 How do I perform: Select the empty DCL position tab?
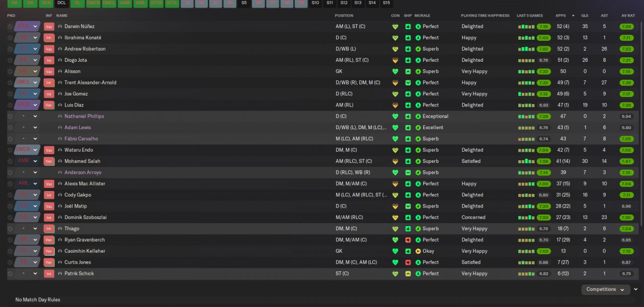pos(61,3)
